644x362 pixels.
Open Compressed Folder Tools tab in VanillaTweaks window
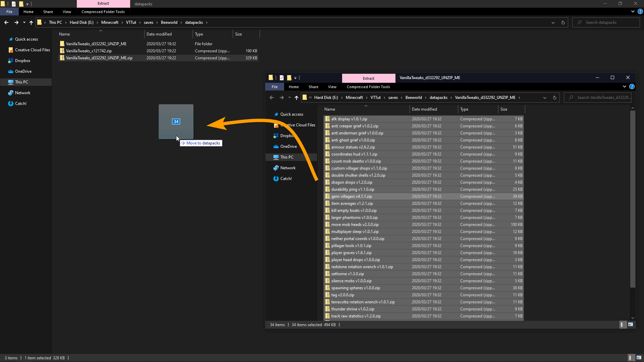coord(368,87)
